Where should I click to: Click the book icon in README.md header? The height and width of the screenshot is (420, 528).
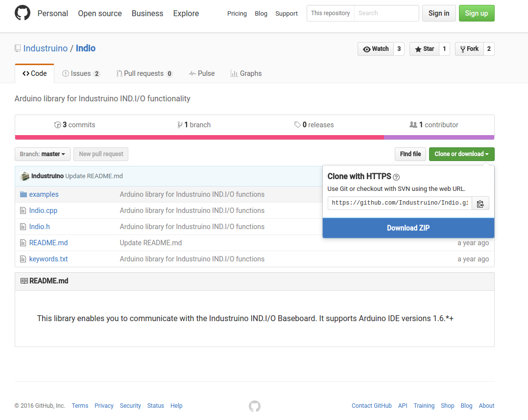(24, 280)
